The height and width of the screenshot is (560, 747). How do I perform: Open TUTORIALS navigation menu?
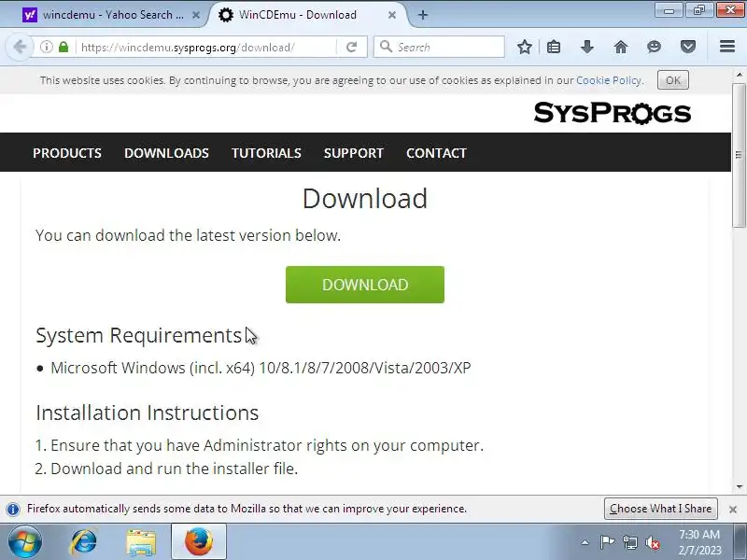(266, 153)
